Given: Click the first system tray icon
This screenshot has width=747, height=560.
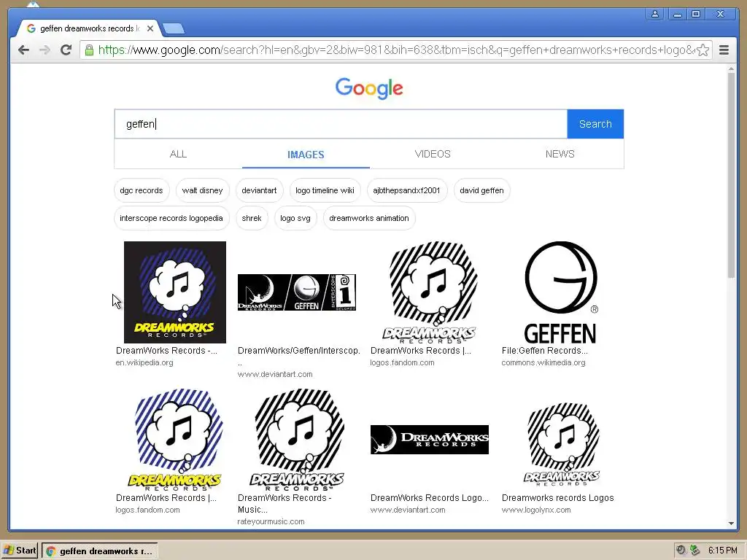Looking at the screenshot, I should coord(681,551).
